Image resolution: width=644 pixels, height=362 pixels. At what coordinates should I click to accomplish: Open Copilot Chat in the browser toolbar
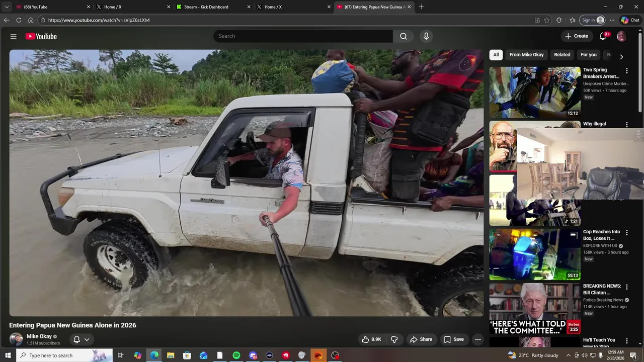tap(631, 20)
